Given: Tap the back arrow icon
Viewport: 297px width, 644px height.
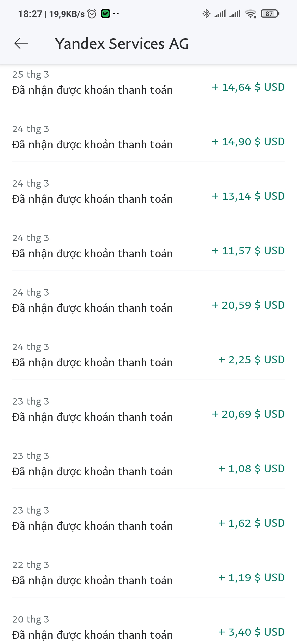Looking at the screenshot, I should pyautogui.click(x=21, y=43).
